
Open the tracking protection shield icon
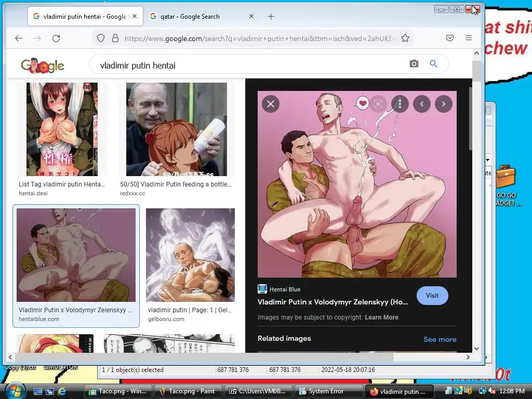[x=101, y=38]
